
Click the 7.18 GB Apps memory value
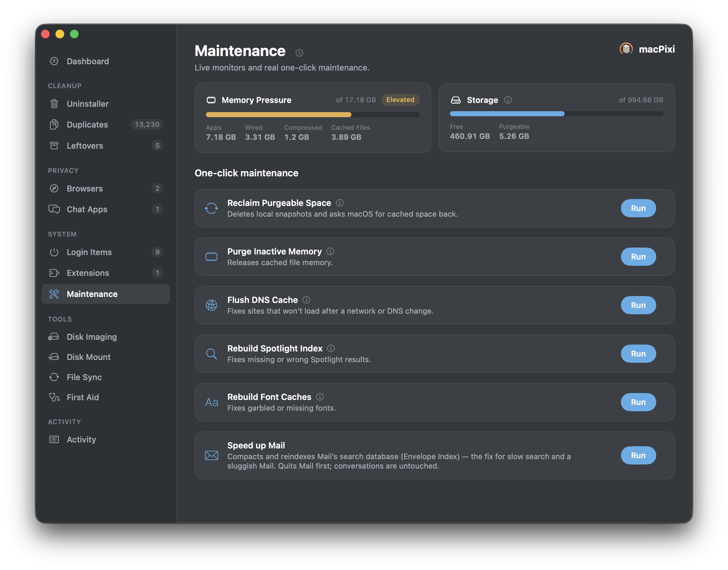coord(221,137)
